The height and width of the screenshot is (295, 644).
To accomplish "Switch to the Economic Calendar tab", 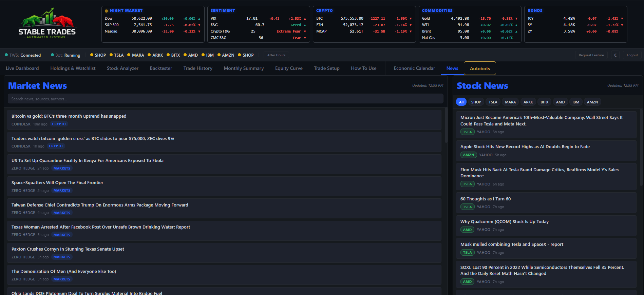I will pos(414,68).
